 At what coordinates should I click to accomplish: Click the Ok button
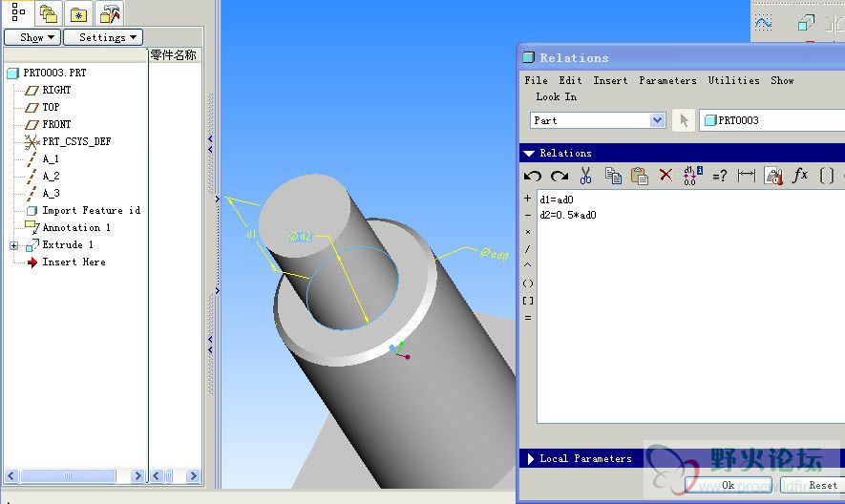click(x=729, y=485)
